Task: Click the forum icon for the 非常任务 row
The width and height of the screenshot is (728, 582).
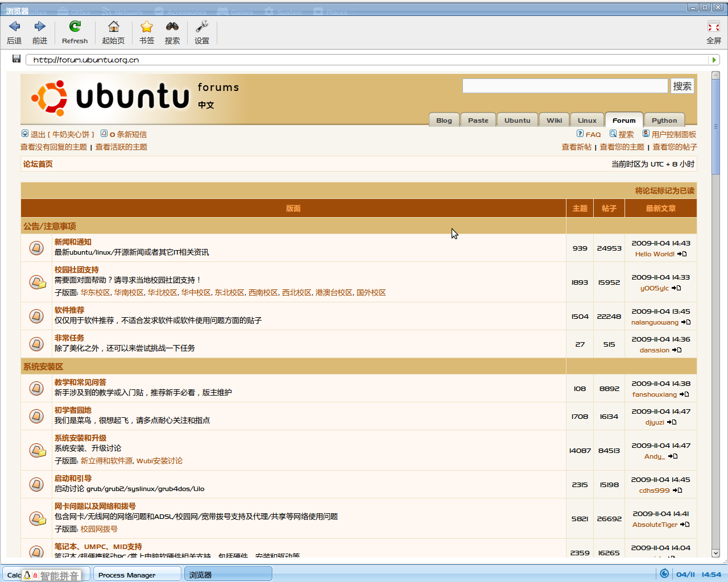Action: tap(36, 344)
